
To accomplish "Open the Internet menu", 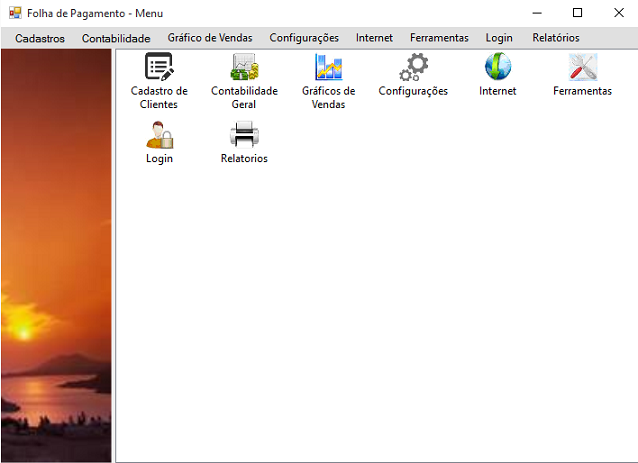I will (374, 38).
